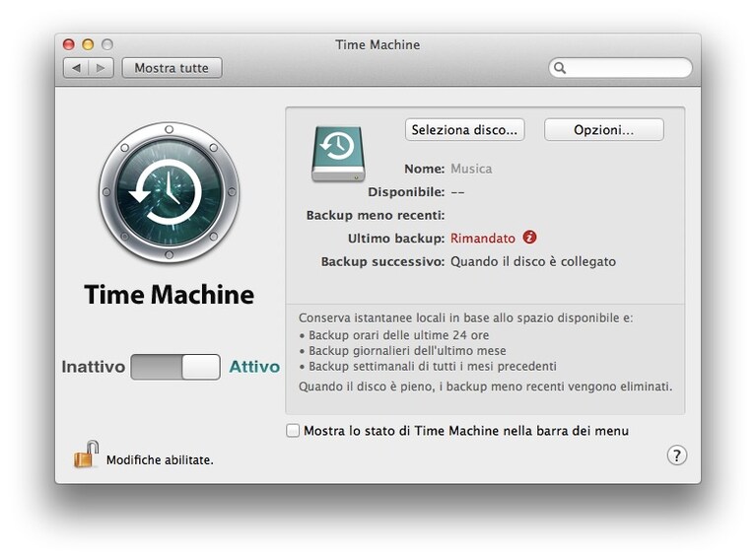
Task: Click Mostra tutte to show all preferences
Action: (172, 68)
